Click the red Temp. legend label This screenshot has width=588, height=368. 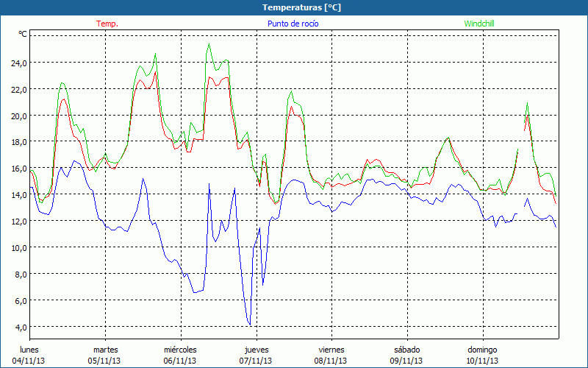pos(107,24)
